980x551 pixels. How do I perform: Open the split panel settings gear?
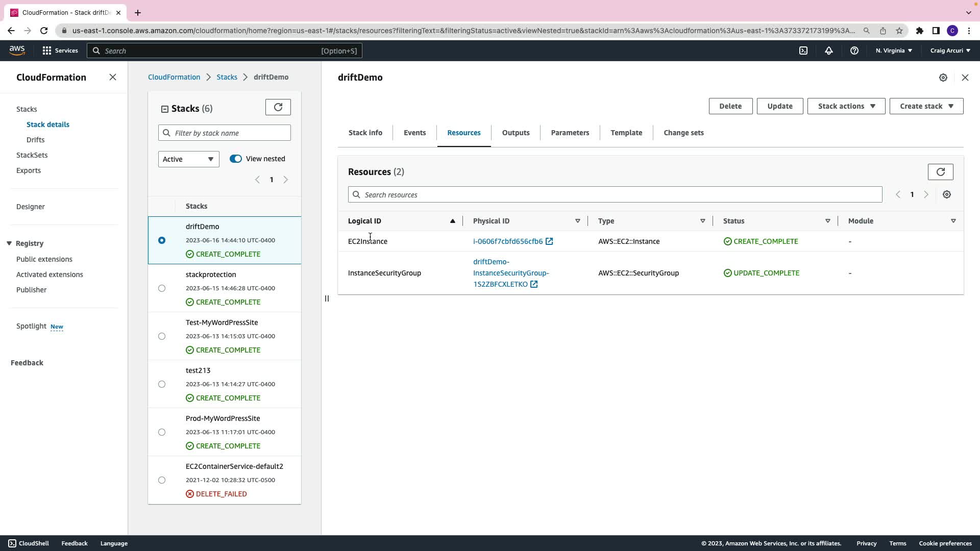tap(943, 78)
